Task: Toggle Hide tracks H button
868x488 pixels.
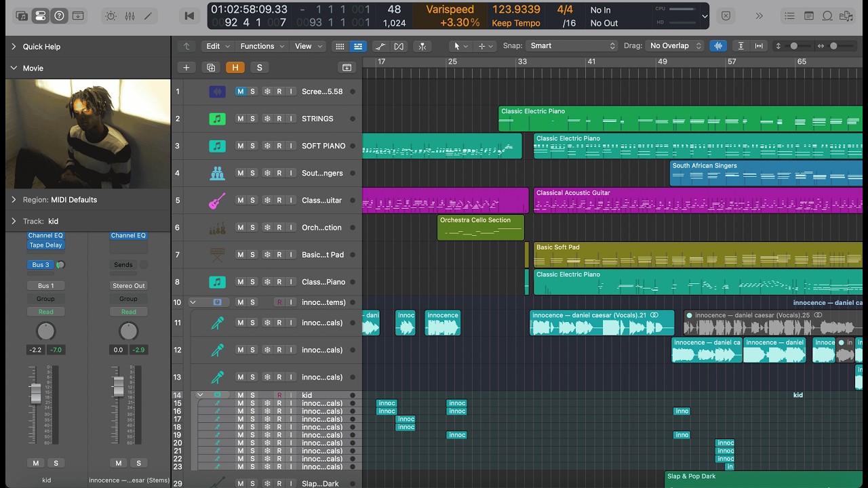Action: coord(235,67)
